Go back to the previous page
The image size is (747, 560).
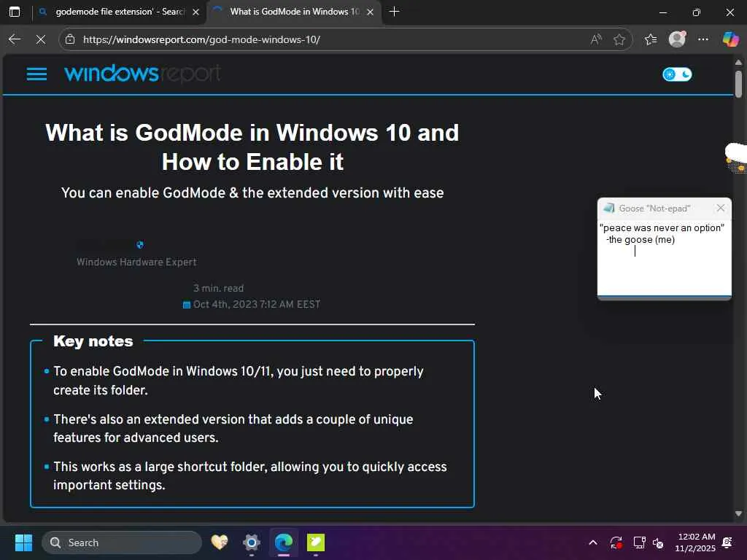click(15, 39)
